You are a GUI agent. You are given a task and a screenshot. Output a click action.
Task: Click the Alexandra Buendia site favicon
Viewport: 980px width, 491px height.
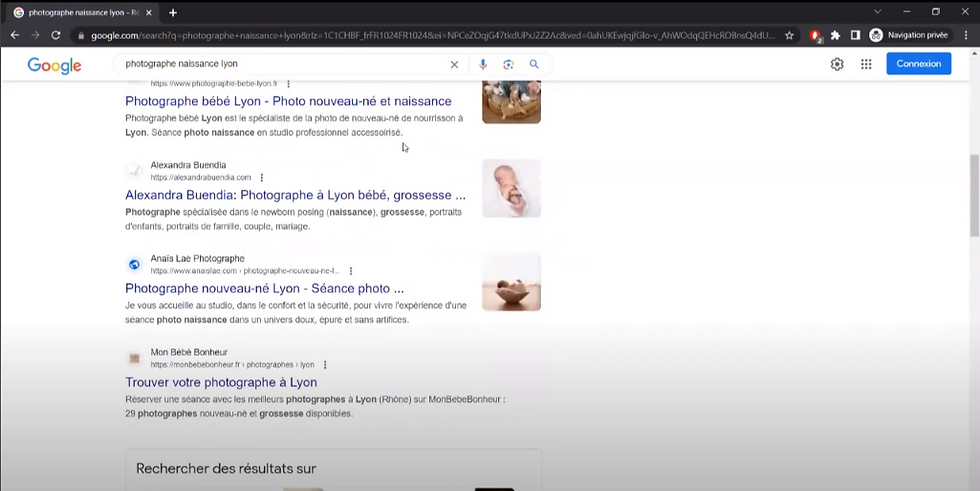pos(134,171)
